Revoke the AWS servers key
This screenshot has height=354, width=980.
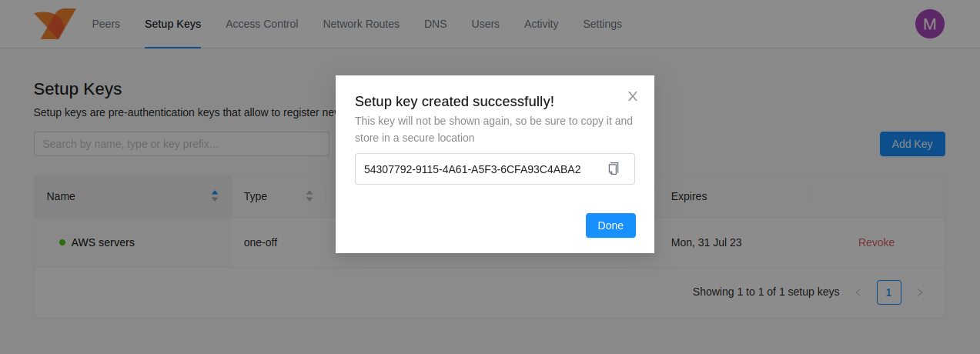pos(876,242)
